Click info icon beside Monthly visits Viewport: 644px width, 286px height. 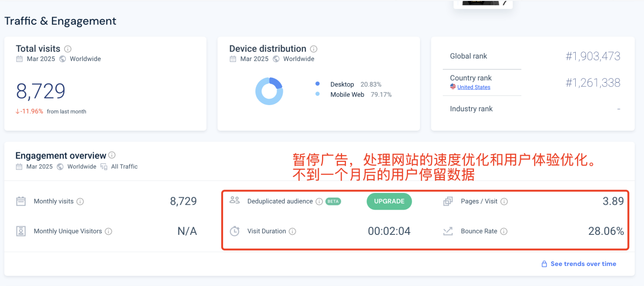click(x=80, y=201)
